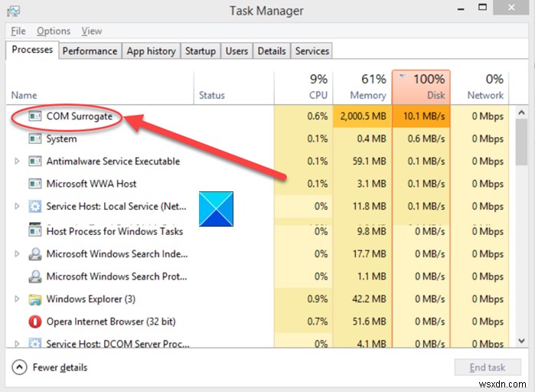Open the File menu

[x=18, y=31]
